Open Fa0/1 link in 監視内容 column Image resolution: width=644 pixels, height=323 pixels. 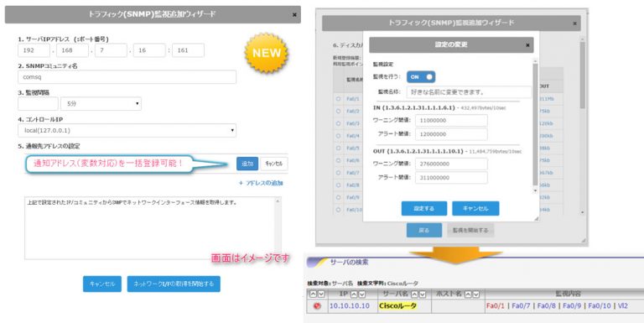pyautogui.click(x=495, y=306)
